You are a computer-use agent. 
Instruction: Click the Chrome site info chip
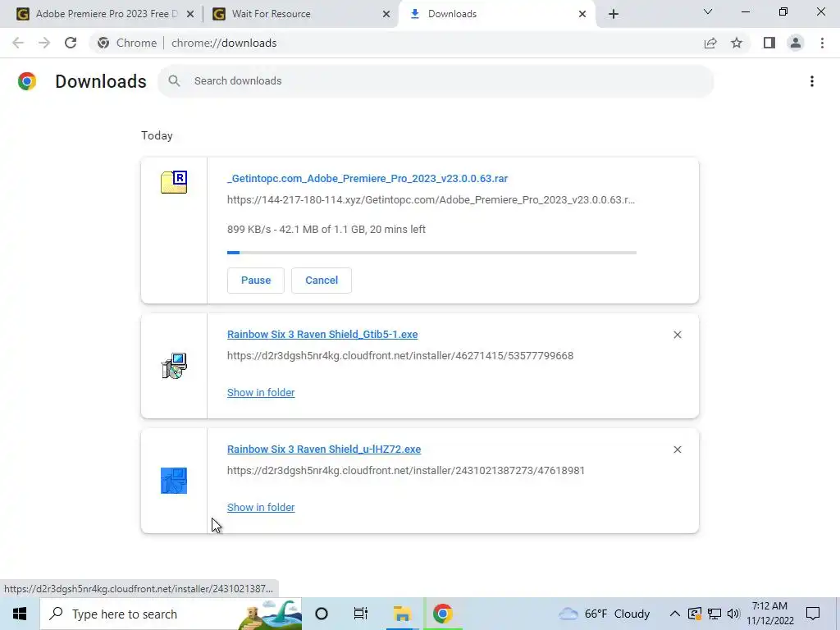point(127,43)
